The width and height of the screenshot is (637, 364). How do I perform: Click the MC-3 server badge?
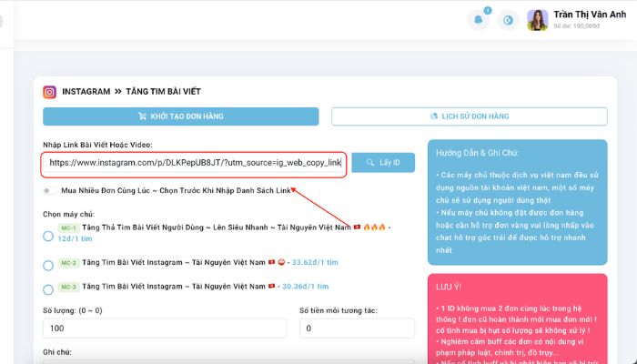(x=68, y=287)
